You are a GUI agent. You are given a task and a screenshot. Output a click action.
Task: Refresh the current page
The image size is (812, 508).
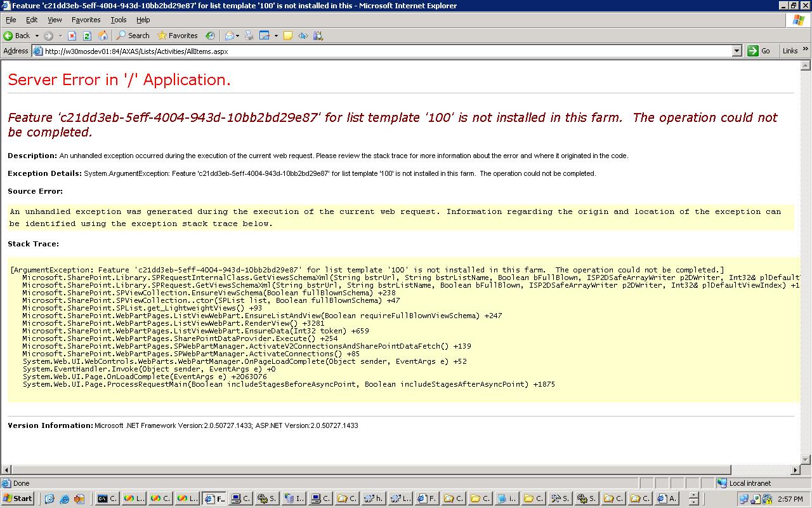pos(87,36)
